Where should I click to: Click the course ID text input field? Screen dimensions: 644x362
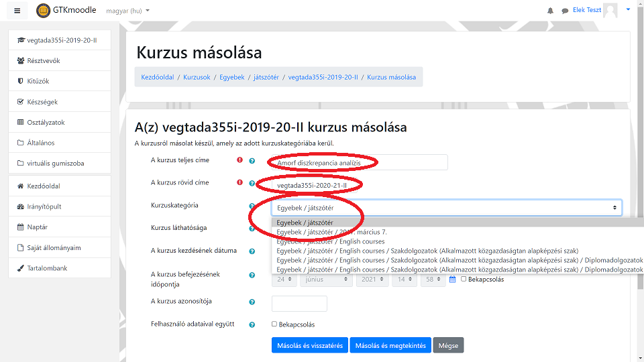point(299,304)
